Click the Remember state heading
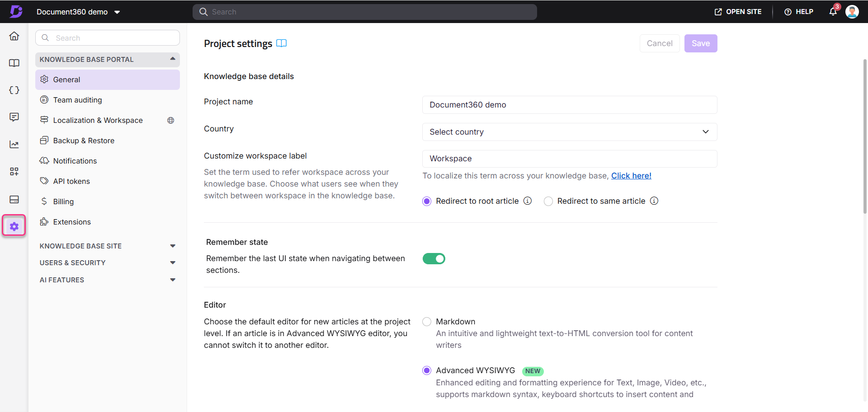 tap(237, 242)
